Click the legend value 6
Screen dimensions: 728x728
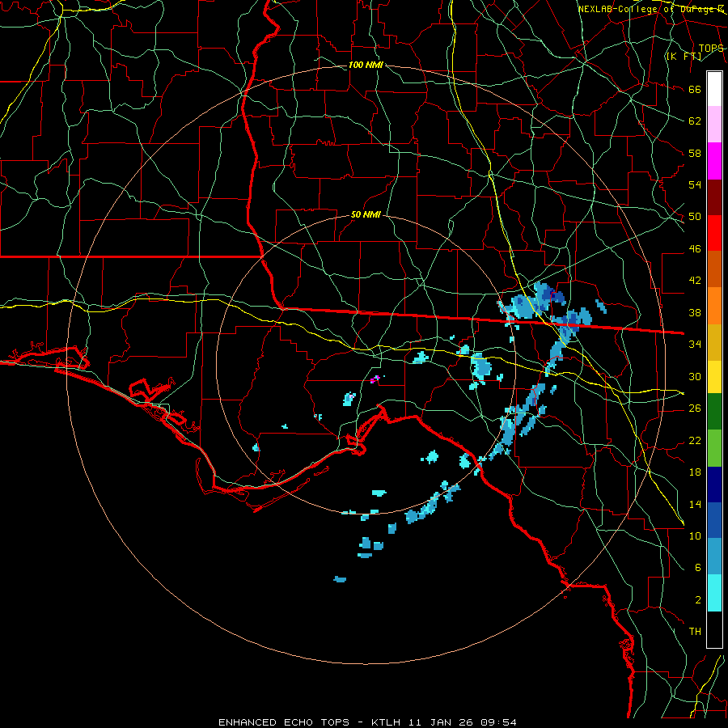(698, 567)
